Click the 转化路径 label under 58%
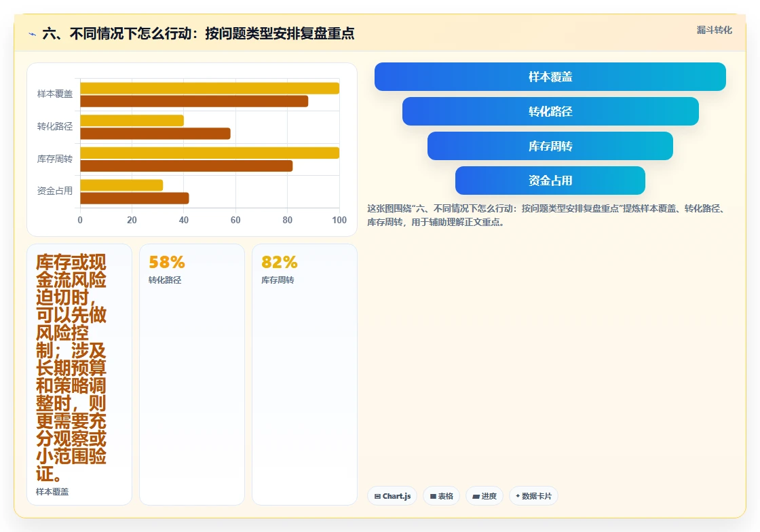The width and height of the screenshot is (760, 532). point(165,280)
